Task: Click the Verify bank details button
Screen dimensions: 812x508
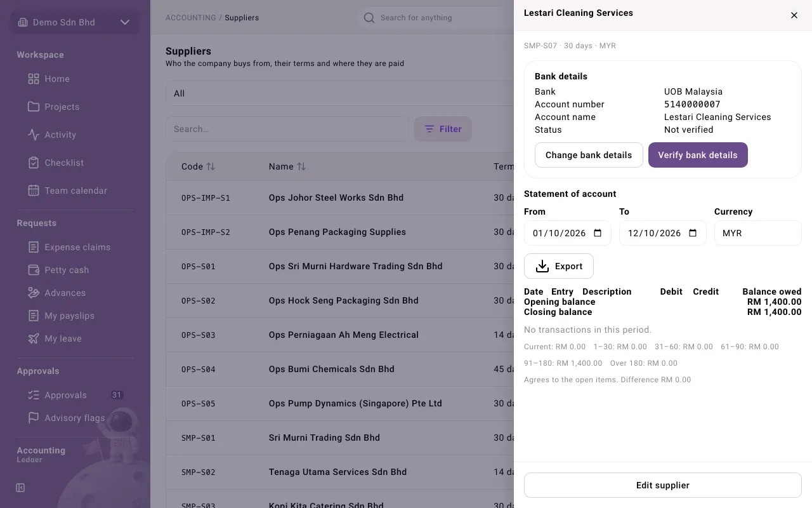Action: 698,155
